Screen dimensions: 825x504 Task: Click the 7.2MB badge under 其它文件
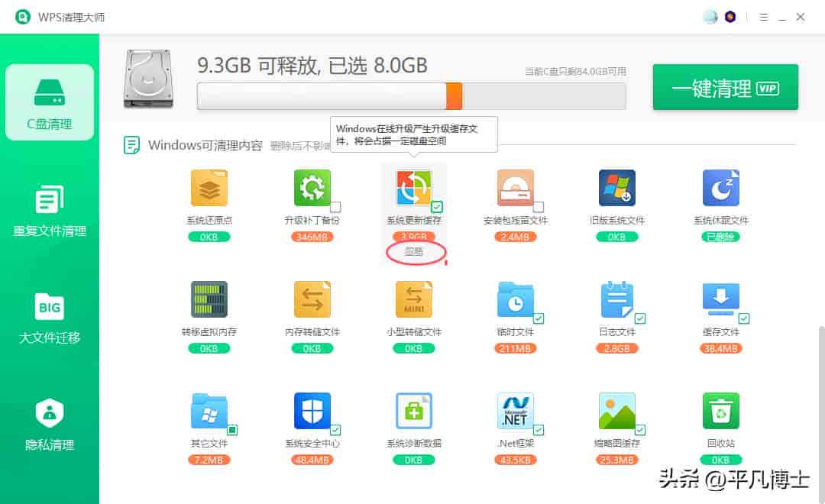tap(209, 460)
